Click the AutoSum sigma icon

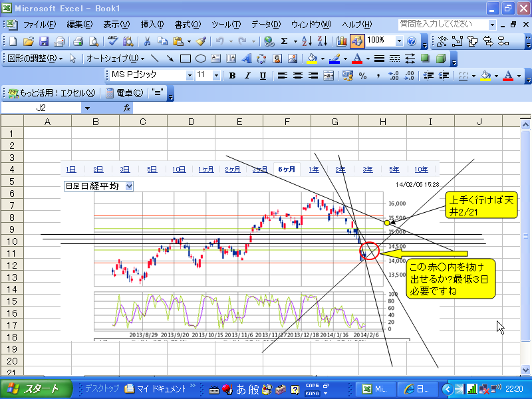click(284, 41)
